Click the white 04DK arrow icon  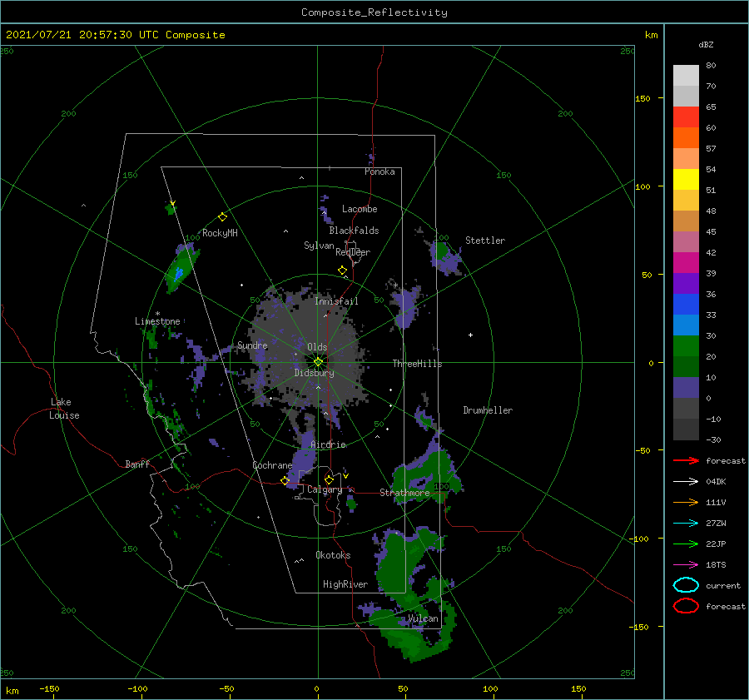tap(686, 481)
